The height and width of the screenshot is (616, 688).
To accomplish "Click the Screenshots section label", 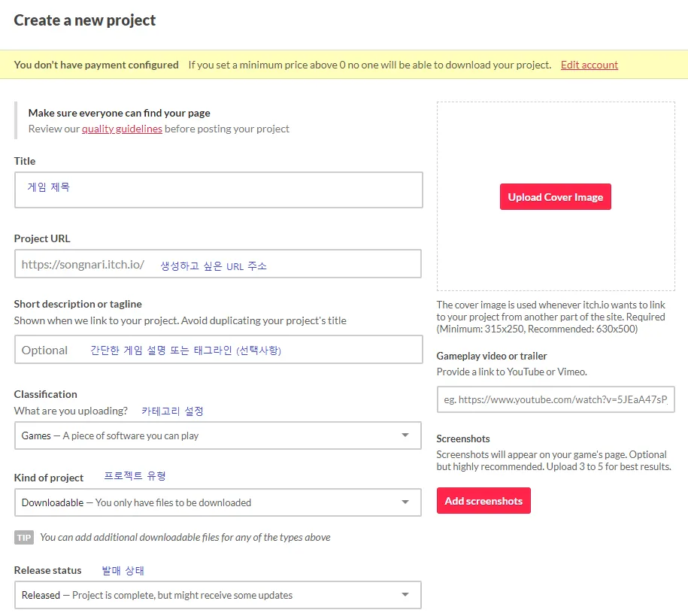I will 463,438.
